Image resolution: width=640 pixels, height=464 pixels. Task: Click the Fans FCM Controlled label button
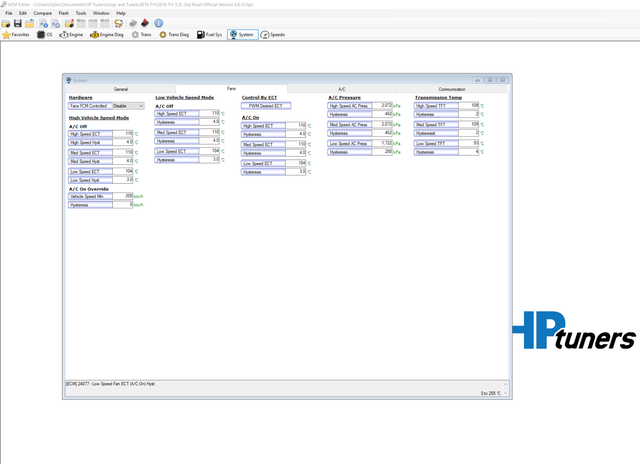click(x=90, y=106)
